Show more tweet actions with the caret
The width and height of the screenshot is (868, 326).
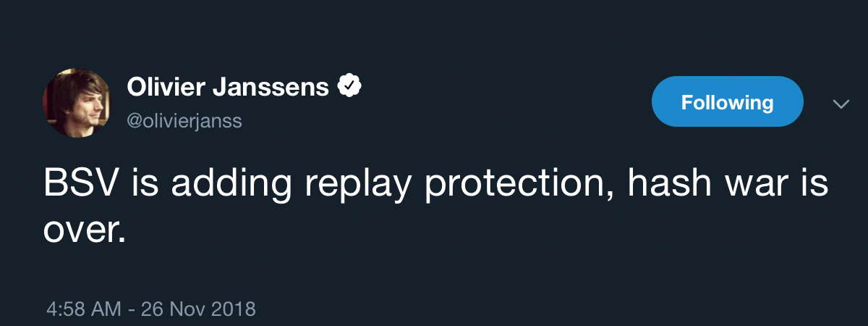click(841, 104)
